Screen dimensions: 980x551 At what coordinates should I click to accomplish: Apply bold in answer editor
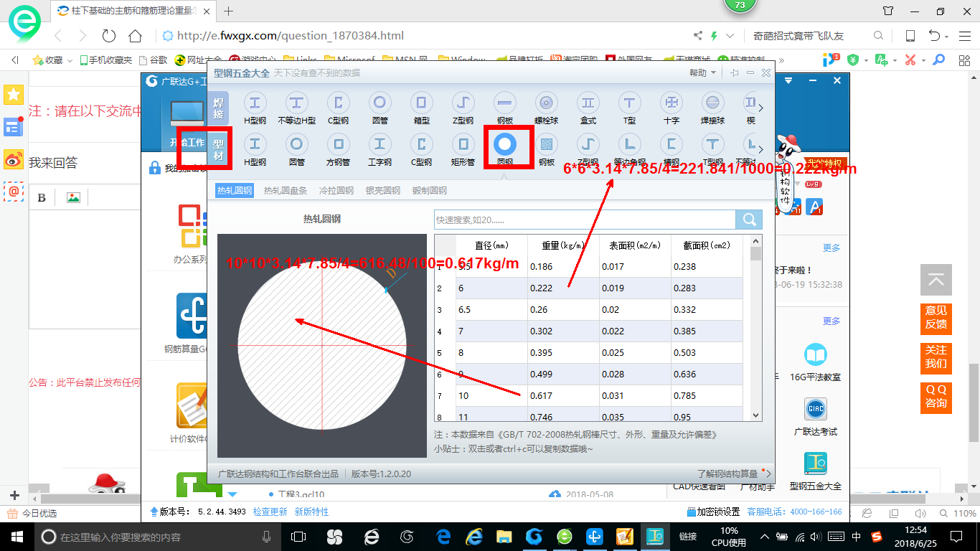[42, 198]
